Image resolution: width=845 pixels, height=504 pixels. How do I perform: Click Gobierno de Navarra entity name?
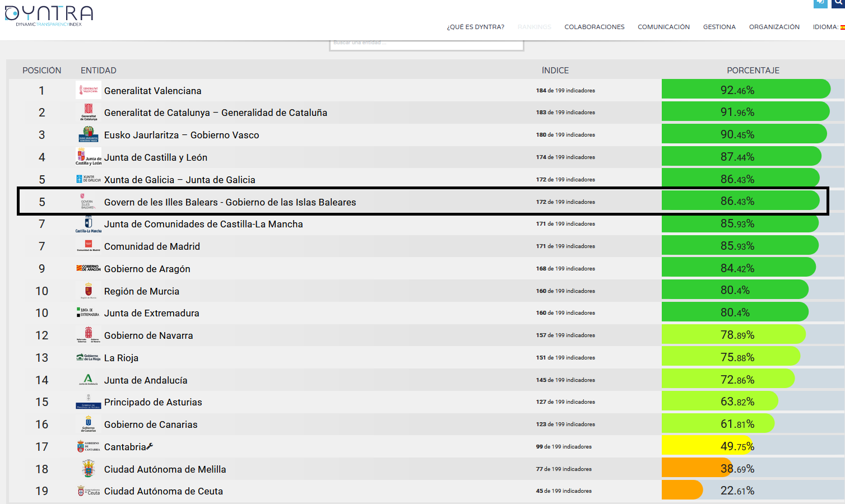click(148, 335)
